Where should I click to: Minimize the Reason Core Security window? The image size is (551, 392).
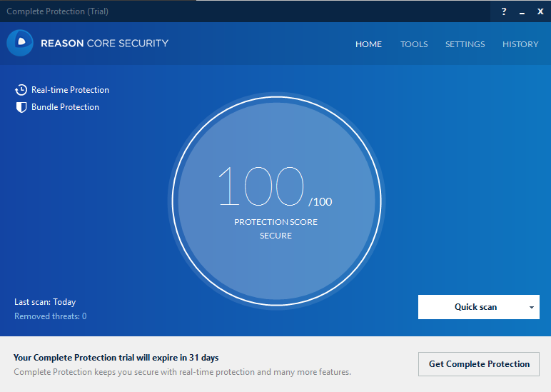tap(522, 11)
